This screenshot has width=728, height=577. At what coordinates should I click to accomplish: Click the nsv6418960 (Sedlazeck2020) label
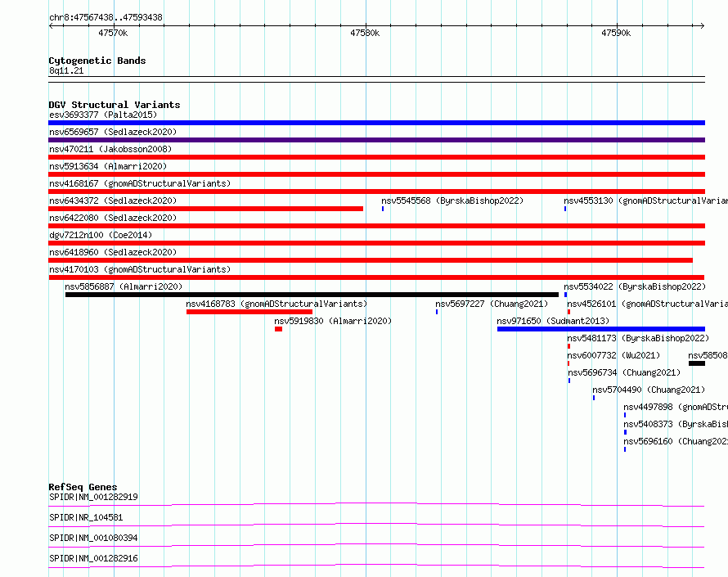(113, 252)
